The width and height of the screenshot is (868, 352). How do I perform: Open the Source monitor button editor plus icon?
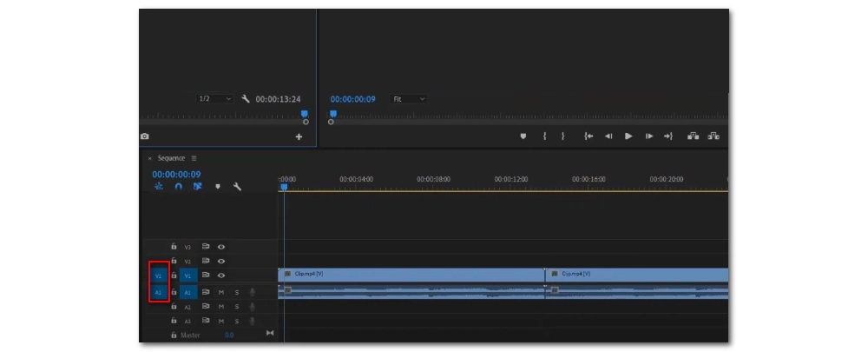point(299,136)
